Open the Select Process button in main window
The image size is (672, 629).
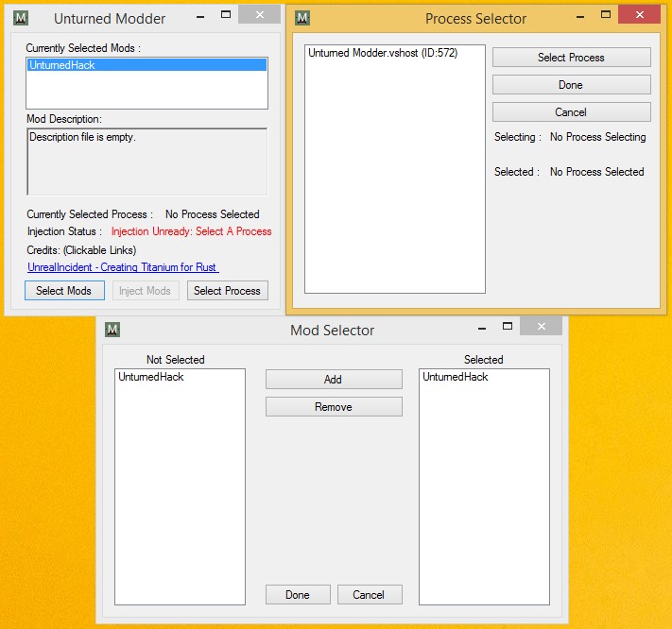tap(228, 291)
